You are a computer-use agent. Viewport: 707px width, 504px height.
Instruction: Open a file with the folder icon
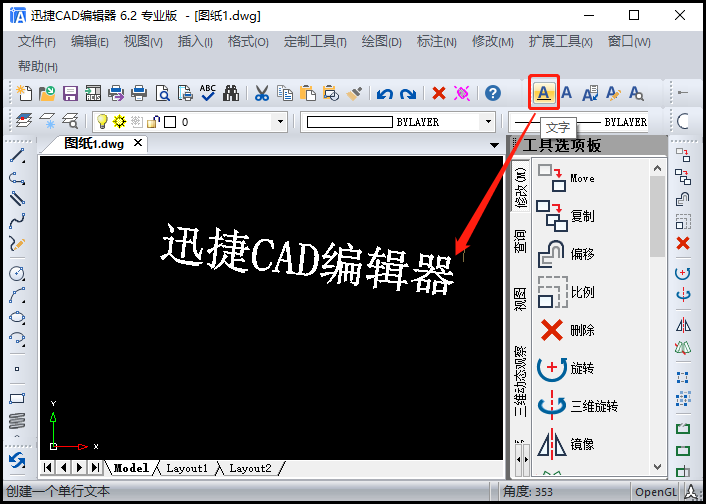[47, 93]
